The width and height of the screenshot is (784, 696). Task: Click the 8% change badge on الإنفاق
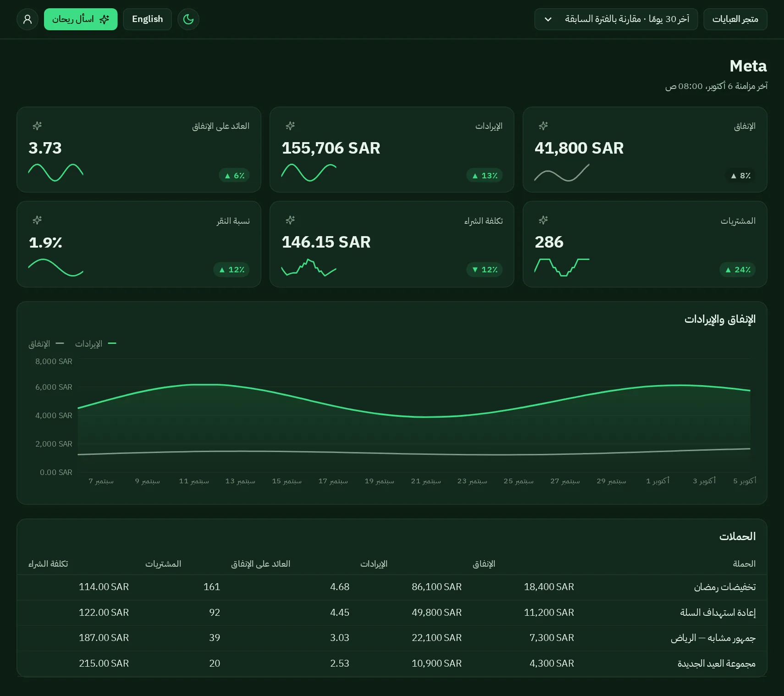(x=740, y=176)
